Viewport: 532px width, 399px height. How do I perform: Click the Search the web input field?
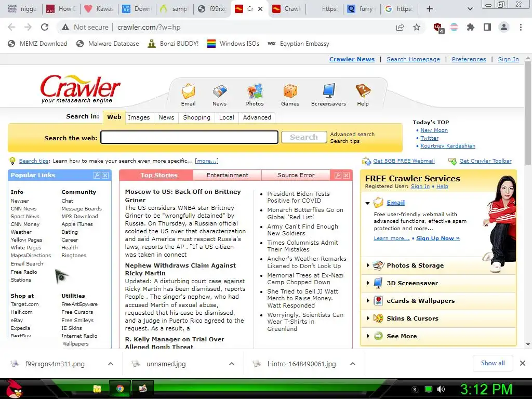pos(189,137)
